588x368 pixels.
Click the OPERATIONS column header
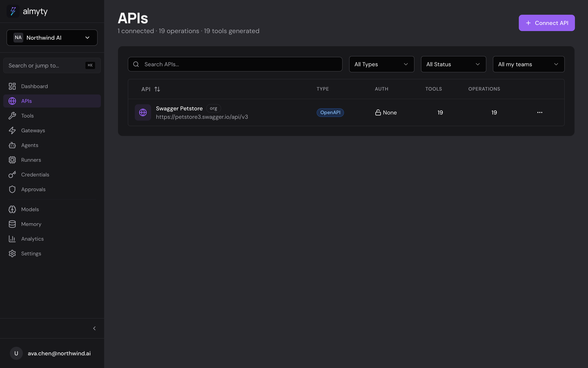coord(484,89)
